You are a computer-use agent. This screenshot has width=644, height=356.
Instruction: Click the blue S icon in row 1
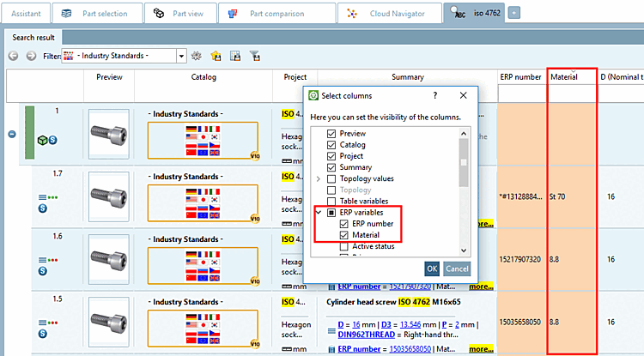click(53, 140)
